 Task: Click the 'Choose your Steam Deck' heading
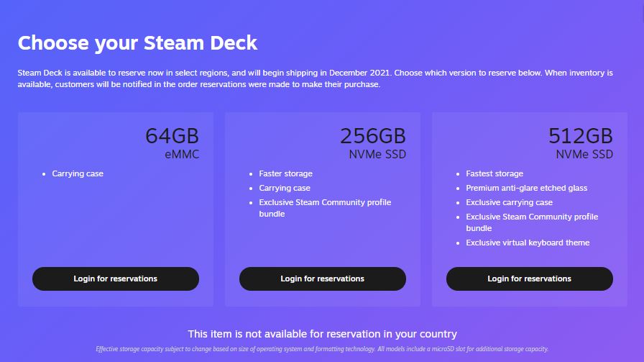(x=137, y=42)
